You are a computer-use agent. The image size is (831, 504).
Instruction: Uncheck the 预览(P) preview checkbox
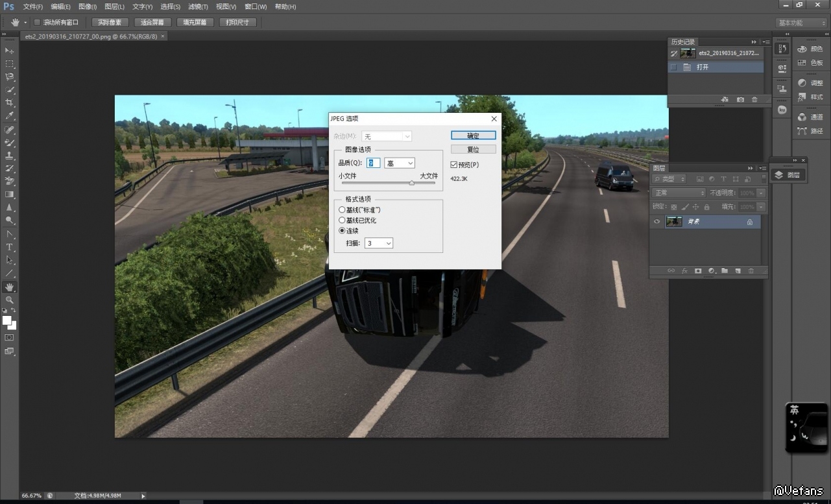(454, 165)
